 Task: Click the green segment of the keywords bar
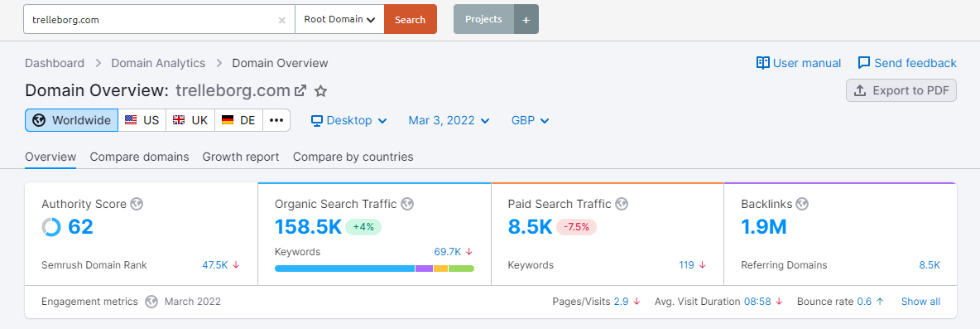point(461,269)
